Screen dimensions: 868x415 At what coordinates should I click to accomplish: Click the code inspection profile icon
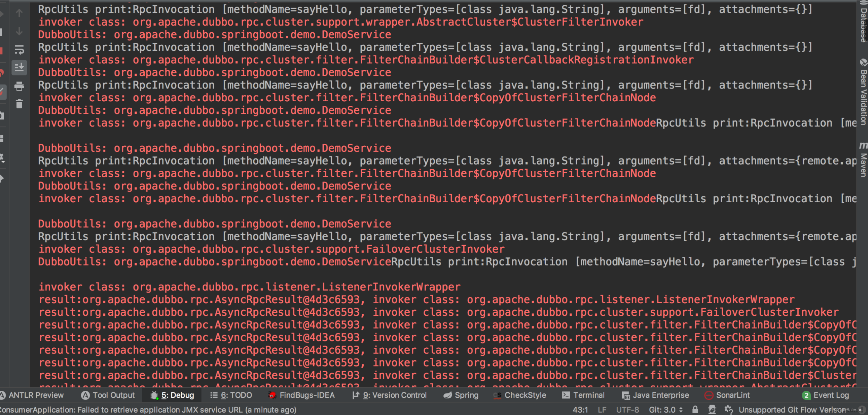712,410
